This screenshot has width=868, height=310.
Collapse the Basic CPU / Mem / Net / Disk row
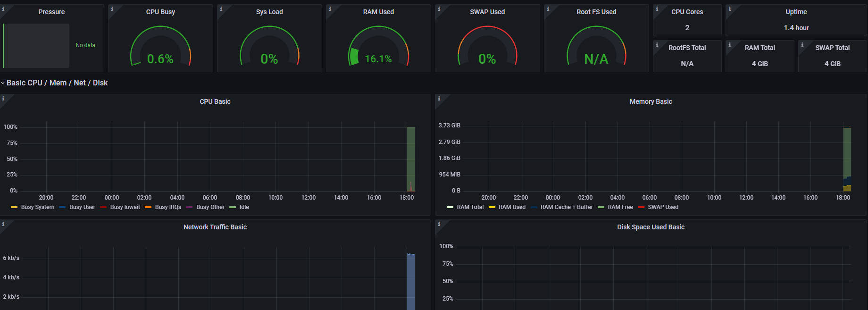[x=57, y=83]
